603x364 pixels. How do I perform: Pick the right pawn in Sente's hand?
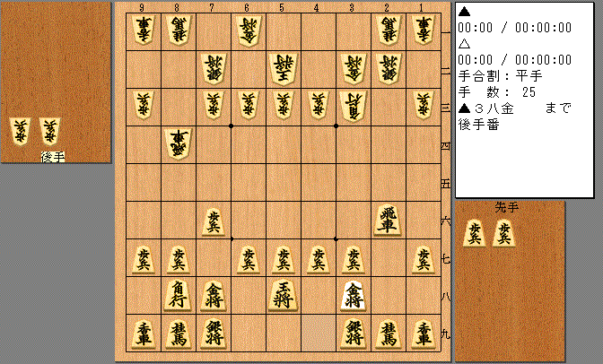click(x=503, y=233)
